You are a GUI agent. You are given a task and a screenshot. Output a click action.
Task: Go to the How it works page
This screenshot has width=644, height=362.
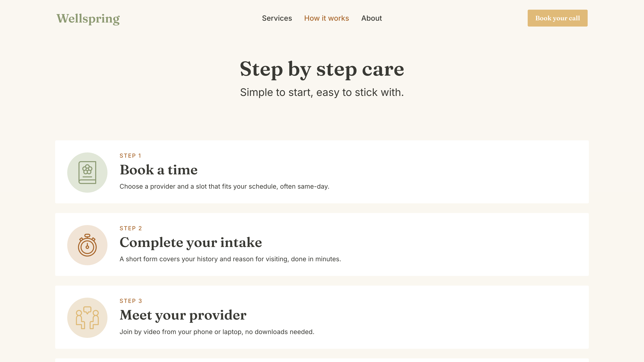click(326, 18)
